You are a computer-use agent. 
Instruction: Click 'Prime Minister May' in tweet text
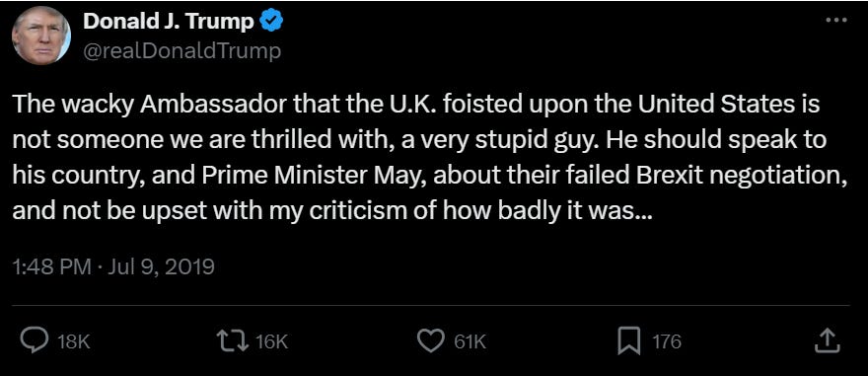(313, 176)
